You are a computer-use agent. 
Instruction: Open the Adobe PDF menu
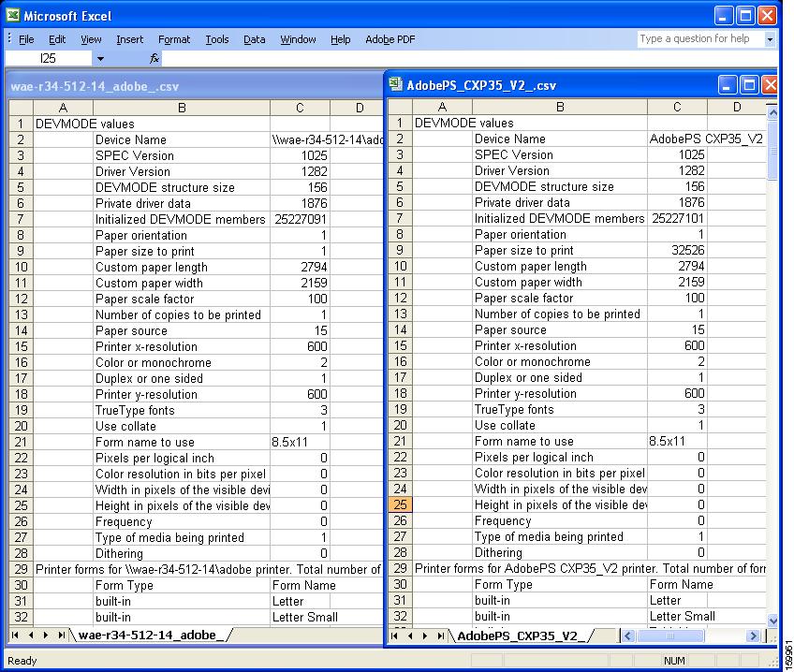pos(390,39)
